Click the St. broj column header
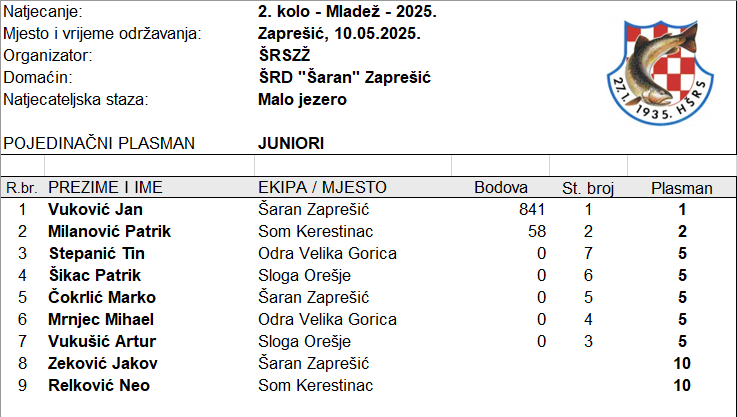The width and height of the screenshot is (737, 417). tap(587, 188)
